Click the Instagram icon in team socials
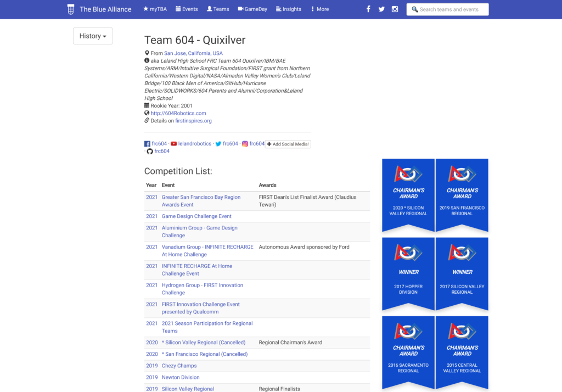 [x=245, y=144]
